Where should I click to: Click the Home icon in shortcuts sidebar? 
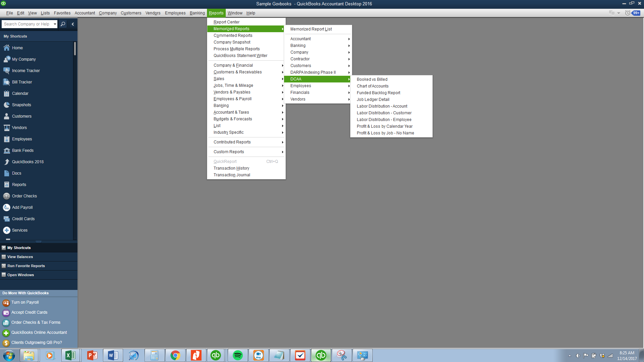tap(6, 48)
